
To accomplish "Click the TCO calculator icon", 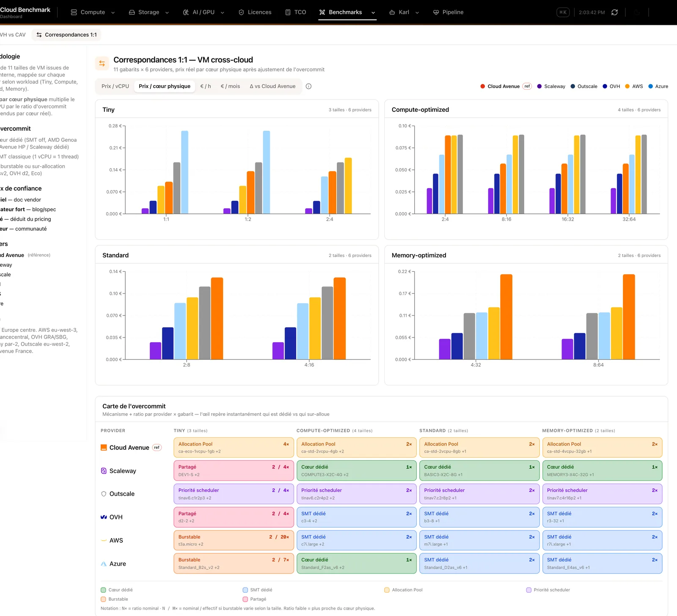I will click(x=288, y=12).
